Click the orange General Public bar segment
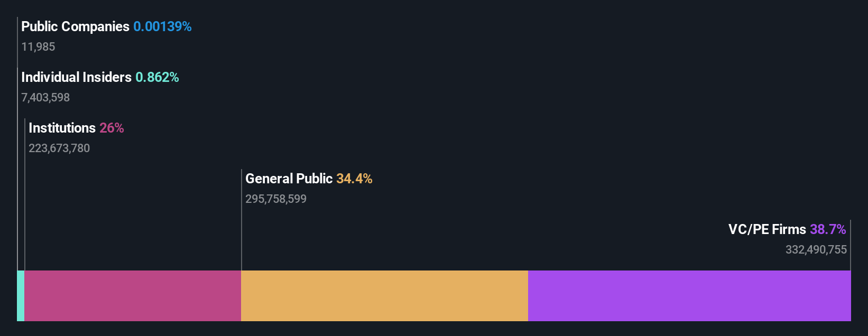 point(384,296)
